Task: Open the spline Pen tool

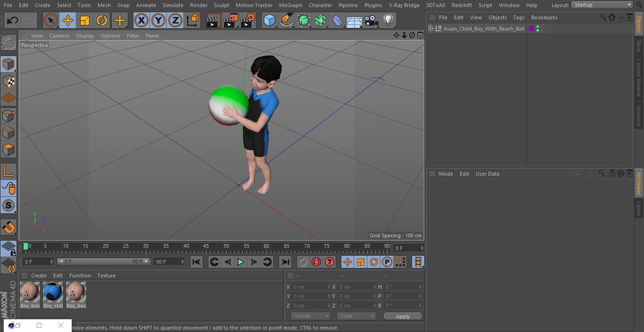Action: [x=286, y=21]
